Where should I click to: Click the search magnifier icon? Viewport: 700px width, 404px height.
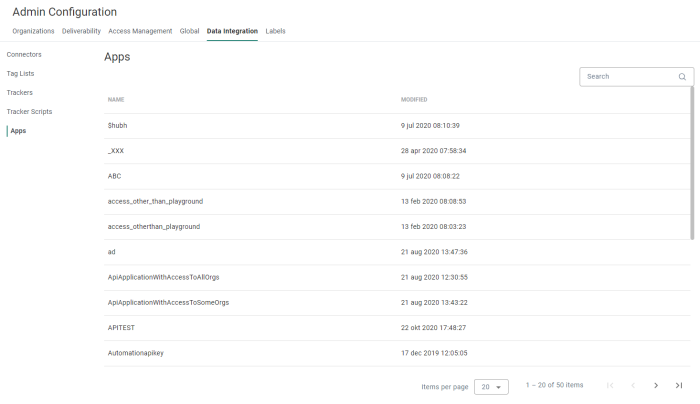[x=682, y=76]
